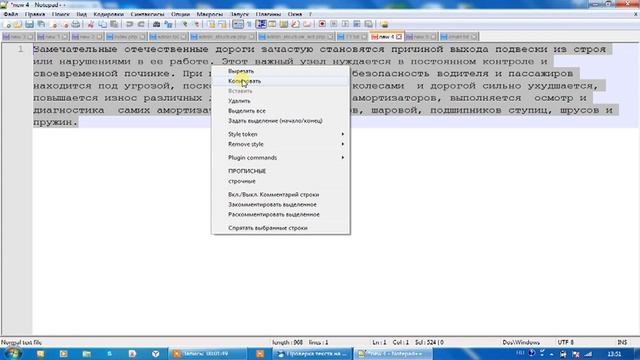
Task: Click the UTF-8 encoding status entry
Action: (566, 342)
